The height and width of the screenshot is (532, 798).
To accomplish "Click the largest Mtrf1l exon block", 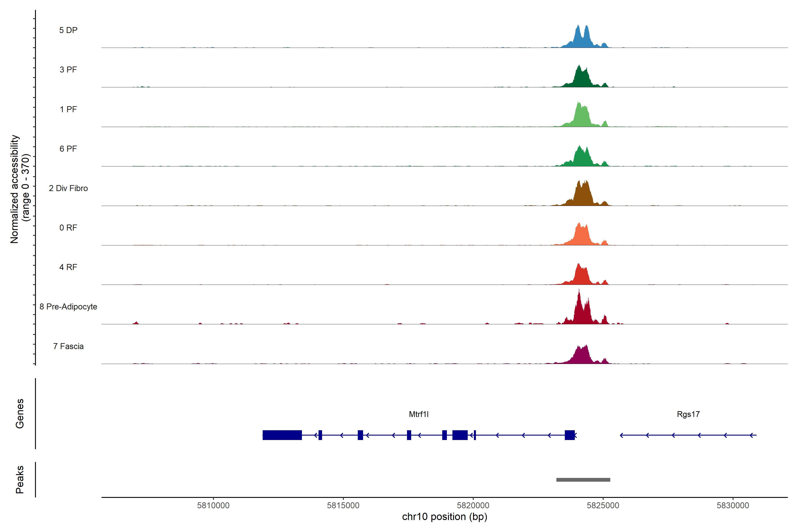I will coord(282,435).
